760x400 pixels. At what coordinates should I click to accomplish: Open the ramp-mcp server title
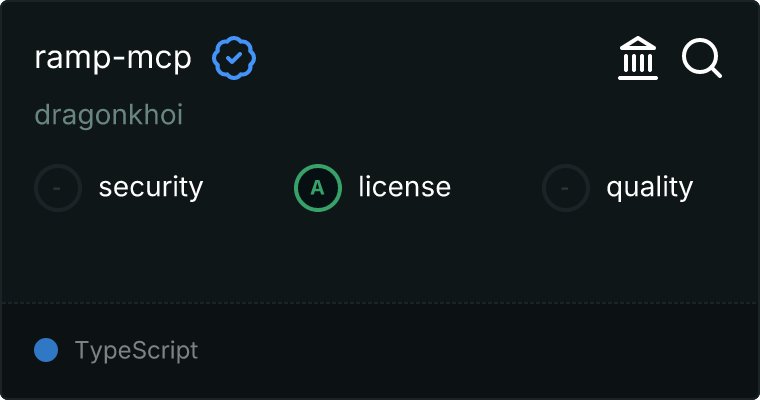(112, 59)
